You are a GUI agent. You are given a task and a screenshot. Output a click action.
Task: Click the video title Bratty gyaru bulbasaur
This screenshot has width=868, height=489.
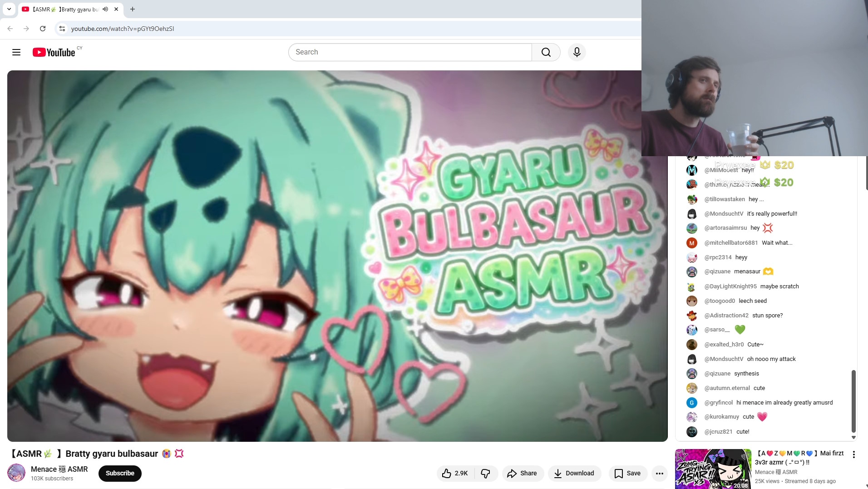tap(97, 454)
